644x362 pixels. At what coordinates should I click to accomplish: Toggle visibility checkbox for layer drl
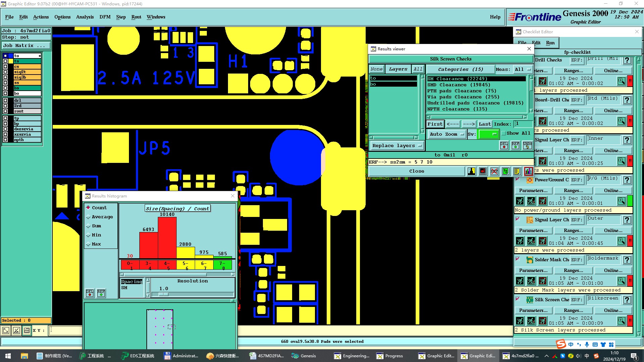(5, 100)
